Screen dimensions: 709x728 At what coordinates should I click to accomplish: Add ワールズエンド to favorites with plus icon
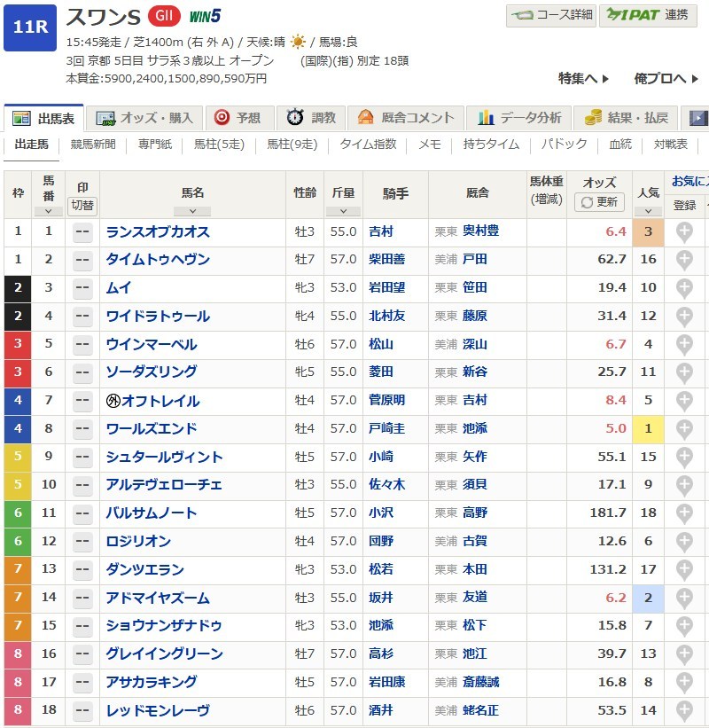[684, 429]
